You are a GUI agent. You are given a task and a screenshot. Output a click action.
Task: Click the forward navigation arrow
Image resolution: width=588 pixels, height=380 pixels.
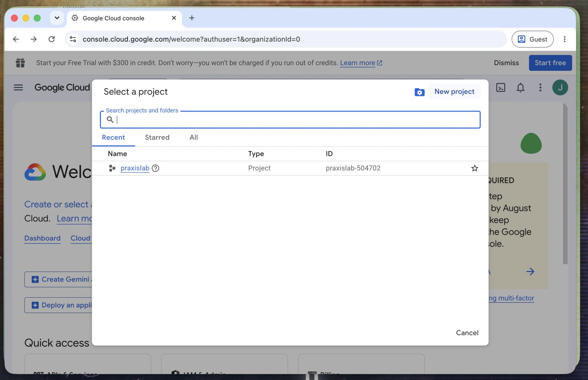click(x=33, y=39)
